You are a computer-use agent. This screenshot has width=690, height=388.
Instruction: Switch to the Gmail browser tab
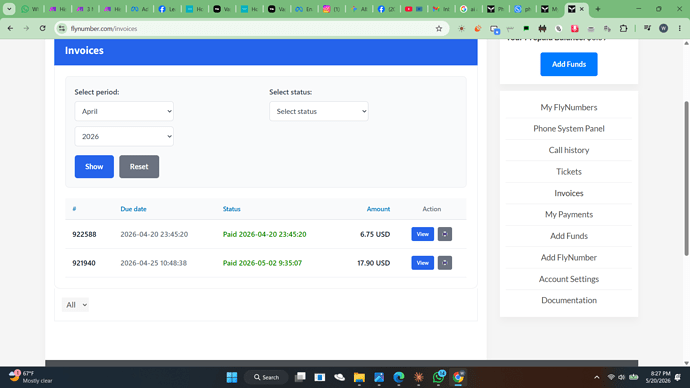pyautogui.click(x=440, y=9)
